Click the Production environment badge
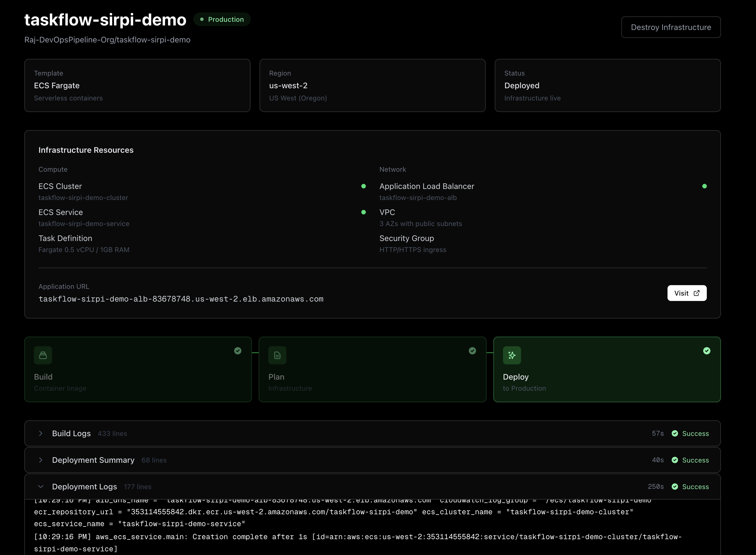756x555 pixels. point(222,20)
